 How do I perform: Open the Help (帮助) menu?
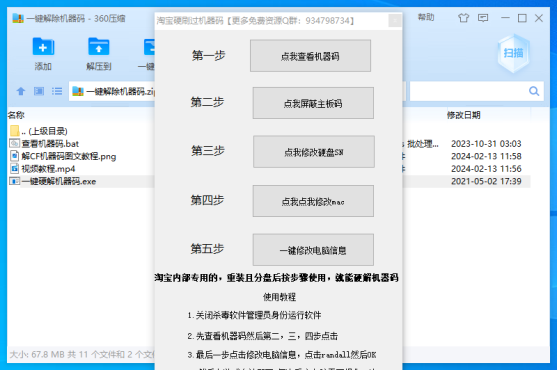426,17
